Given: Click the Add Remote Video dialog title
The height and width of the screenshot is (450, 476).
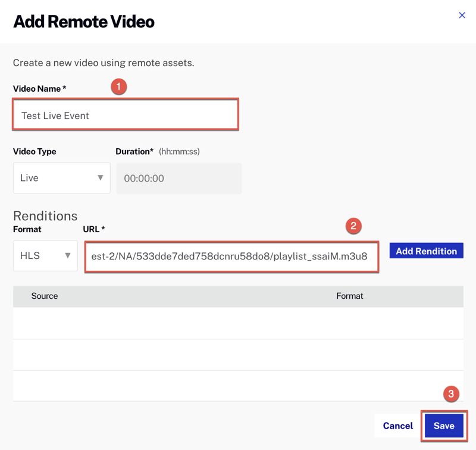Looking at the screenshot, I should [83, 21].
